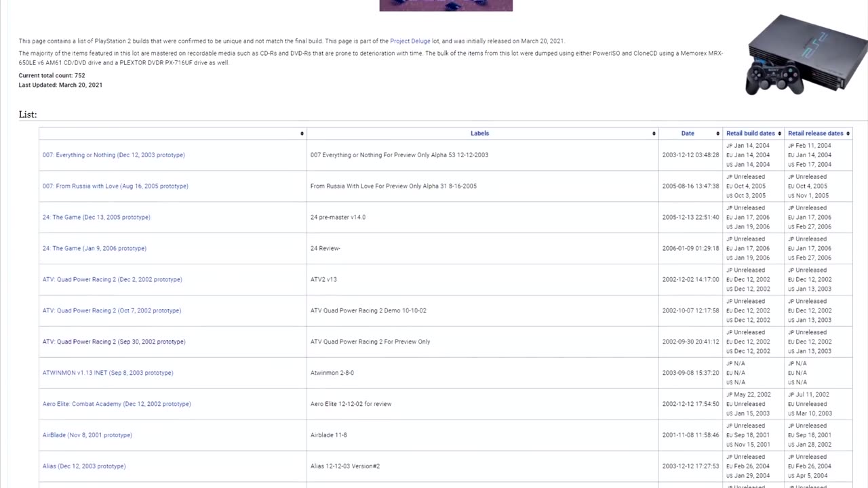Open AirBlade Nov 8, 2001 prototype link

(87, 435)
